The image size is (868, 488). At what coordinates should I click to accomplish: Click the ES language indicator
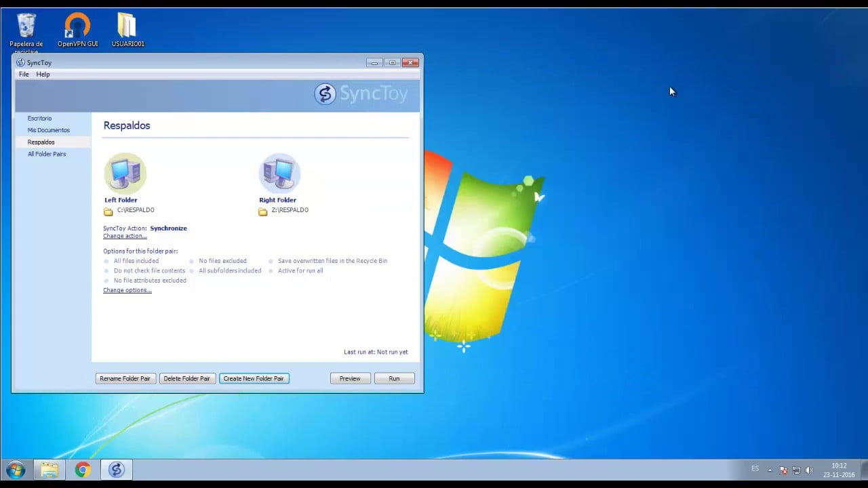755,468
